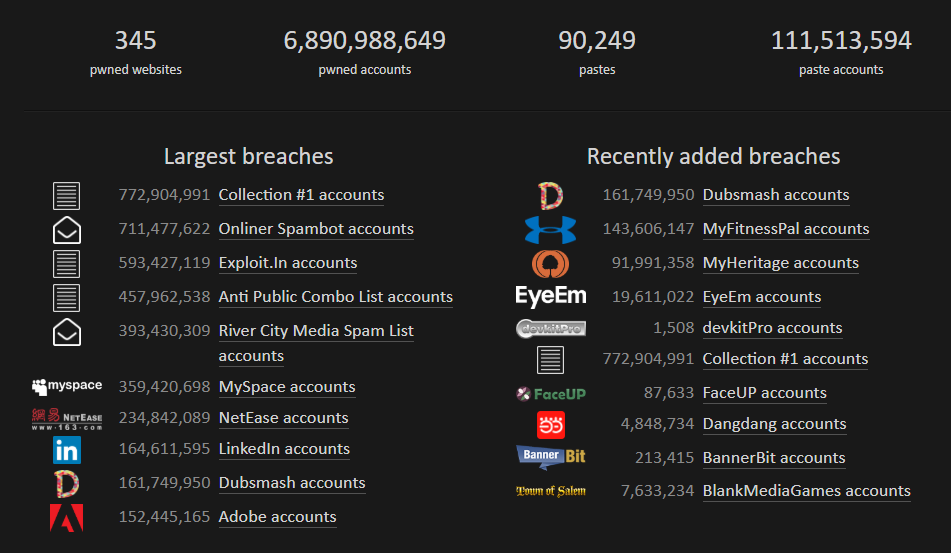Image resolution: width=951 pixels, height=553 pixels.
Task: Click the Under Armour MyFitnessPal logo
Action: (551, 230)
